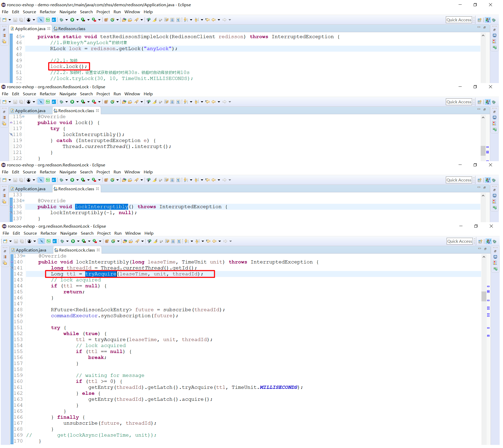This screenshot has width=503, height=448.
Task: Toggle Show Whitespace Characters in the lock() method window
Action: point(178,102)
